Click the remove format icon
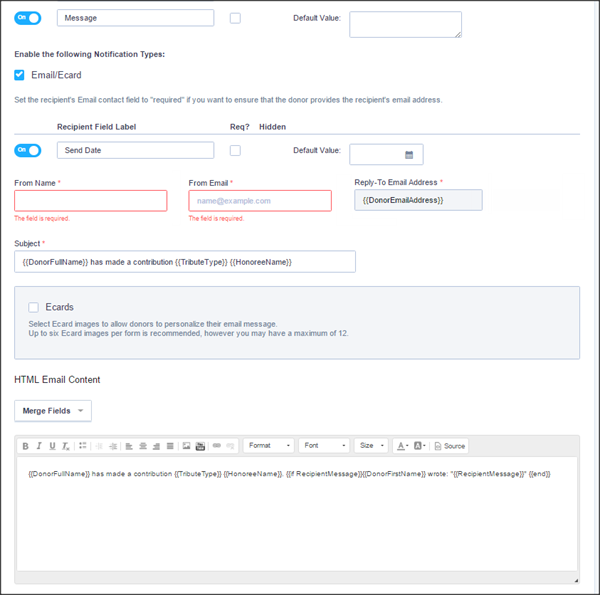Screen dimensions: 600x595 [66, 446]
